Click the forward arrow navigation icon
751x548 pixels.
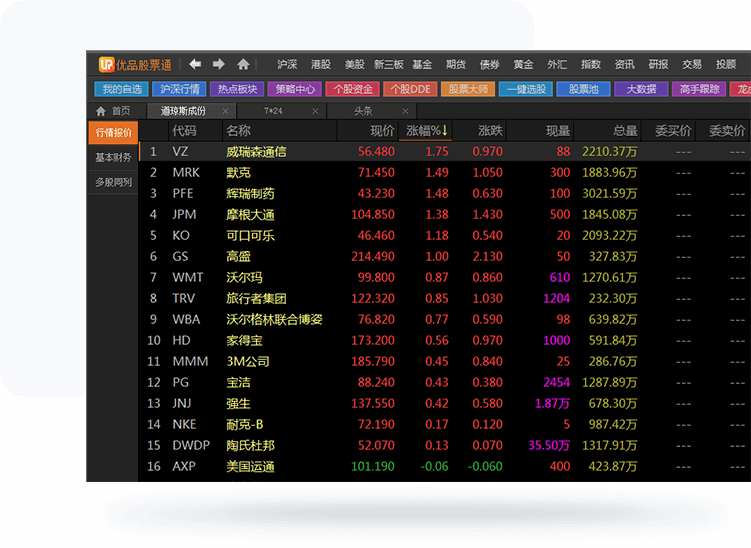[x=219, y=64]
